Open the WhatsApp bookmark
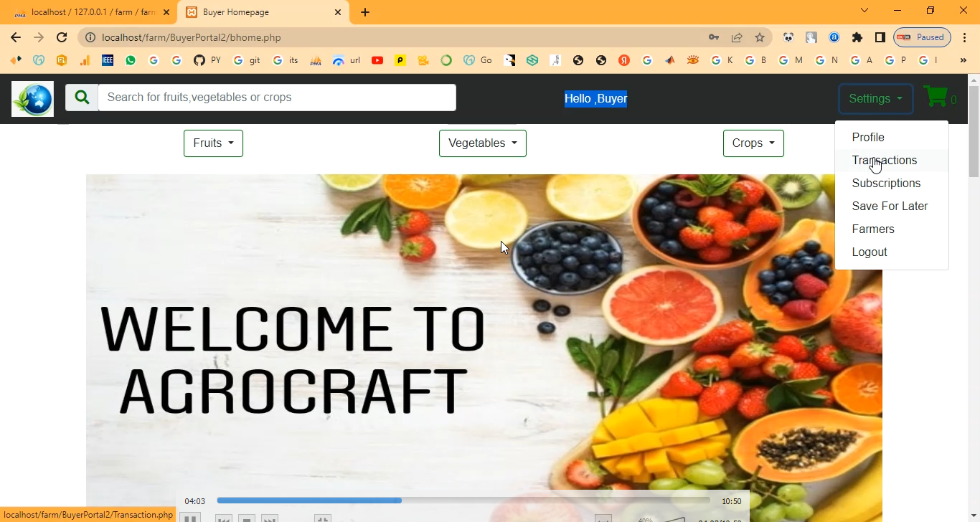The width and height of the screenshot is (980, 522). (x=131, y=61)
